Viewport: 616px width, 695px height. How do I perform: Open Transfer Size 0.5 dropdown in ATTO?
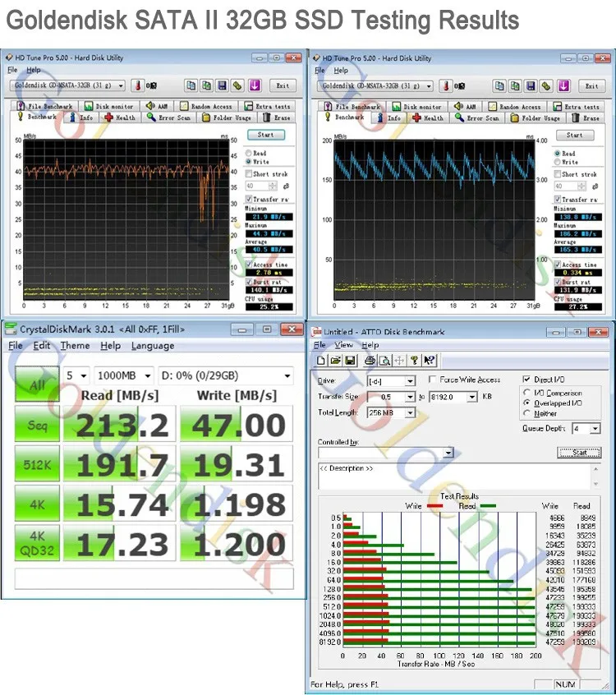pyautogui.click(x=410, y=397)
